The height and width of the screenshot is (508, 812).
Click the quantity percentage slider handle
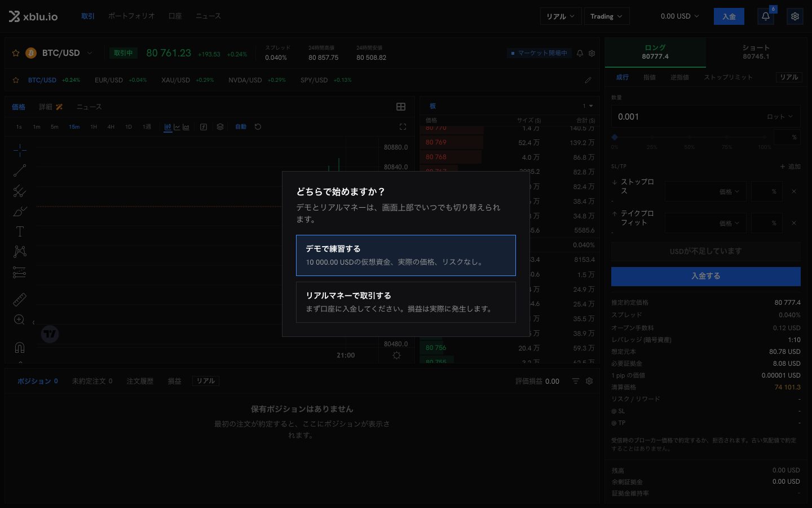coord(615,137)
